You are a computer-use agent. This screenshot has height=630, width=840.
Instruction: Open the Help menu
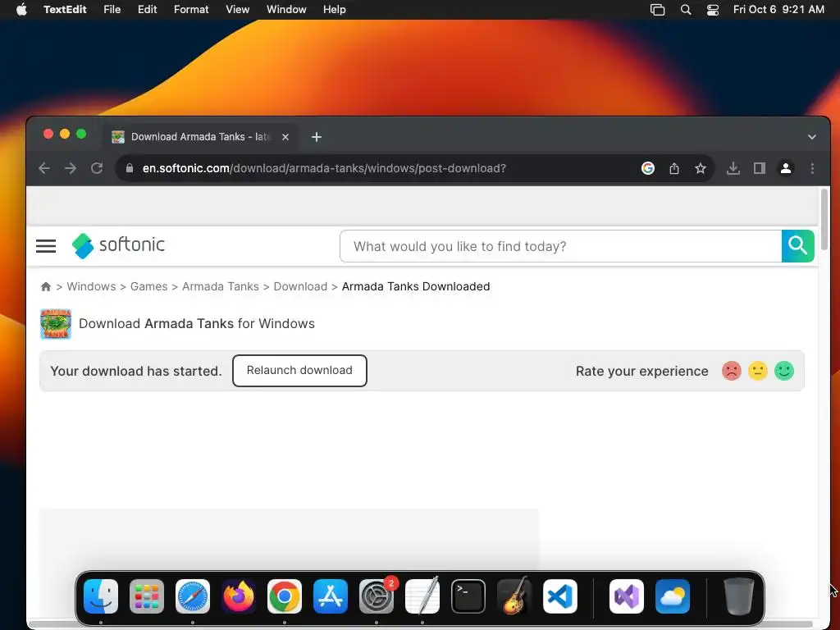click(x=335, y=9)
